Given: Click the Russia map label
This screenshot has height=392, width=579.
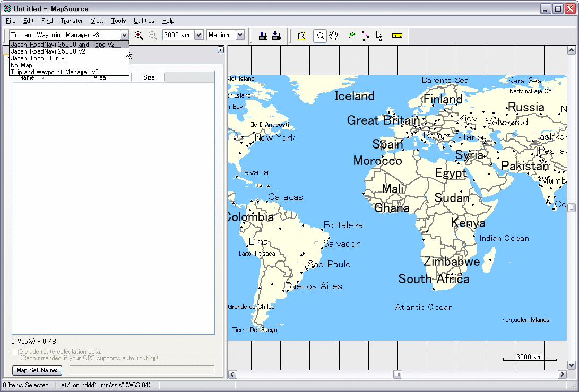Looking at the screenshot, I should (x=526, y=107).
